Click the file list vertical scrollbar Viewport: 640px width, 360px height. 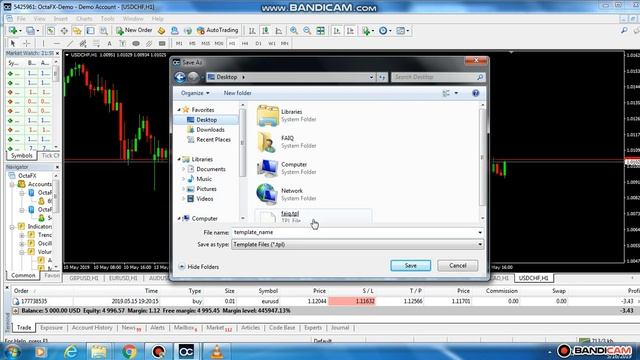pos(482,157)
